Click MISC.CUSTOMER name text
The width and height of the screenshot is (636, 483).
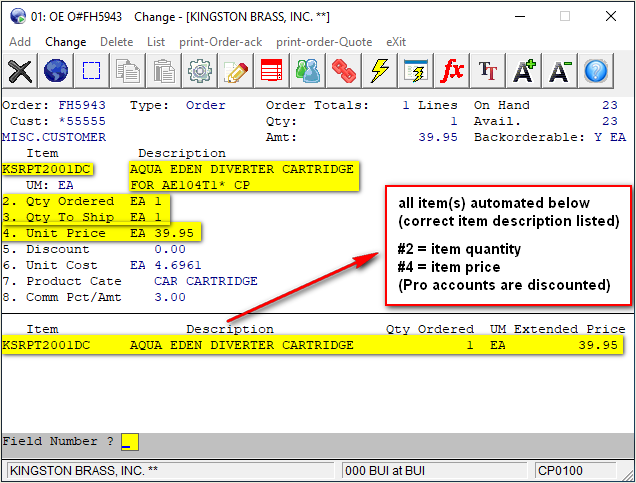click(x=54, y=137)
